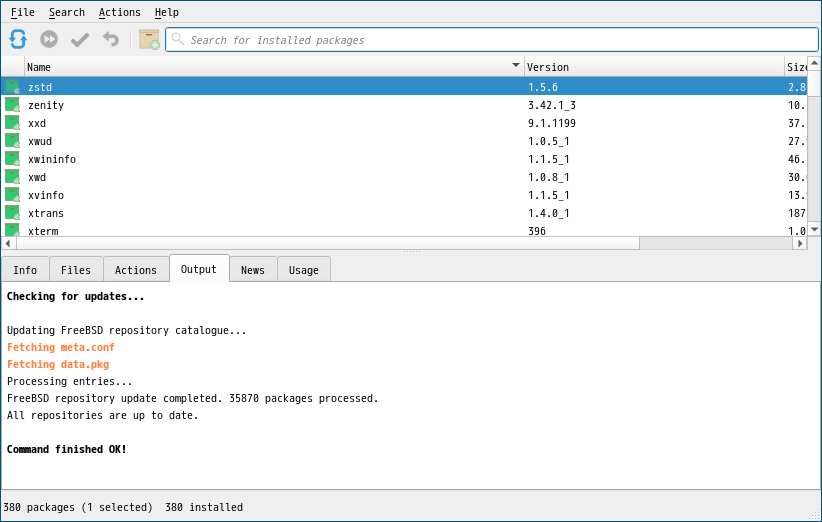Toggle the xxd package status marker
This screenshot has width=822, height=522.
coord(12,123)
